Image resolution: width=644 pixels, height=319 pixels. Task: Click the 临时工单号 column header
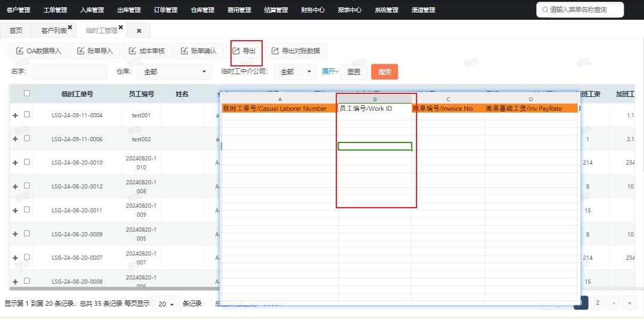click(77, 94)
